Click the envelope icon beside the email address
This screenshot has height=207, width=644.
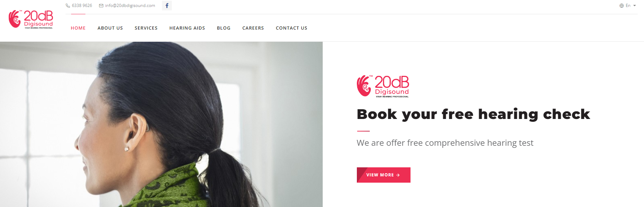coord(101,6)
